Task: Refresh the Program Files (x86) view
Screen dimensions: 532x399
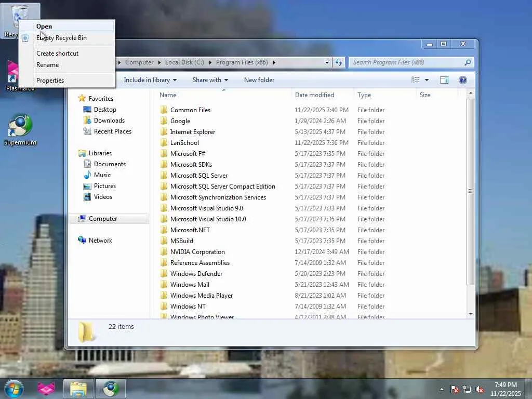Action: coord(339,62)
